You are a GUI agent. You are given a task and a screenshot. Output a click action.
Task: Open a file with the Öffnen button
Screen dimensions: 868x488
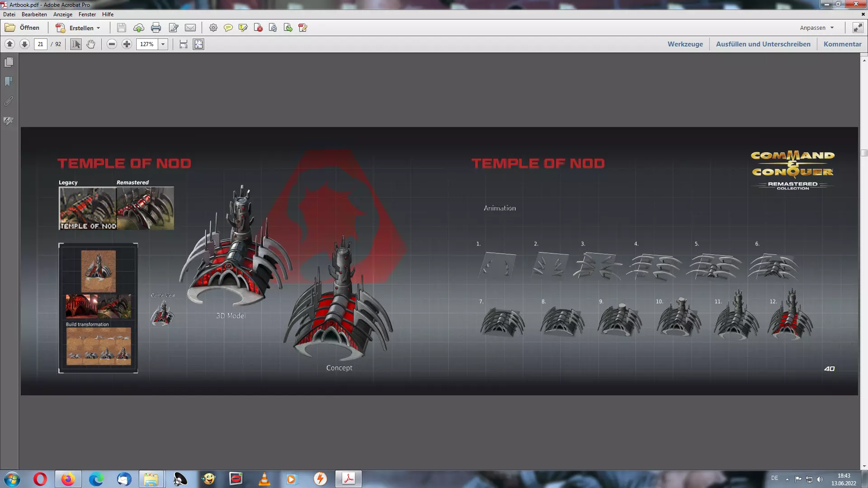coord(22,28)
